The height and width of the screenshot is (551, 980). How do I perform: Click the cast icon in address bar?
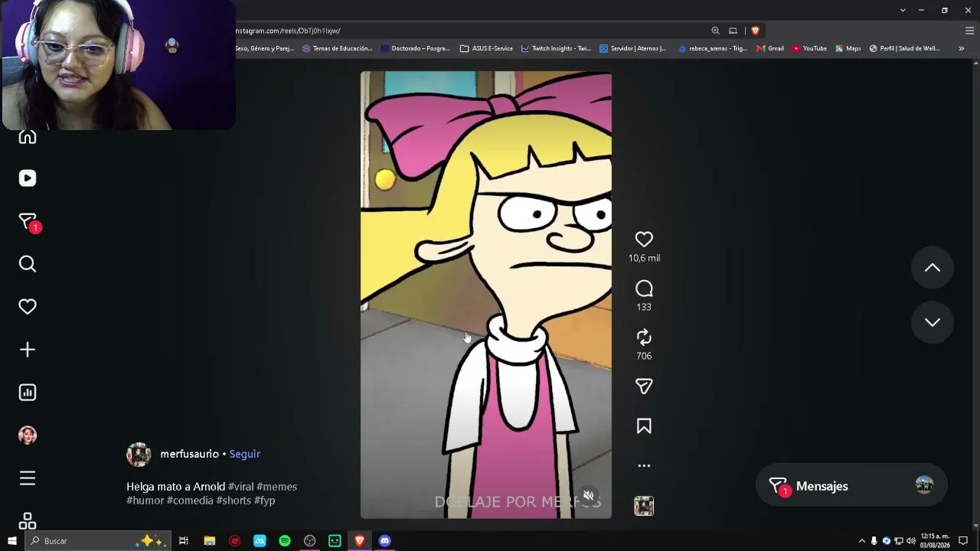(733, 31)
